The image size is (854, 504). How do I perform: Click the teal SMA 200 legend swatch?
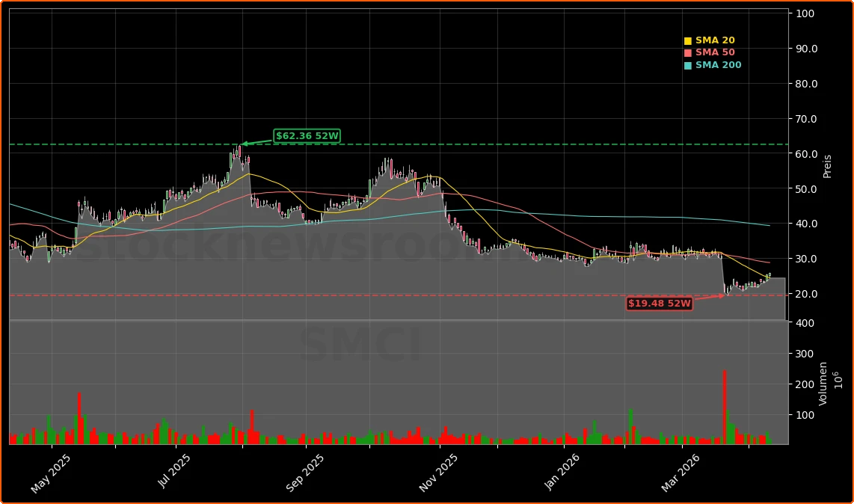(688, 66)
